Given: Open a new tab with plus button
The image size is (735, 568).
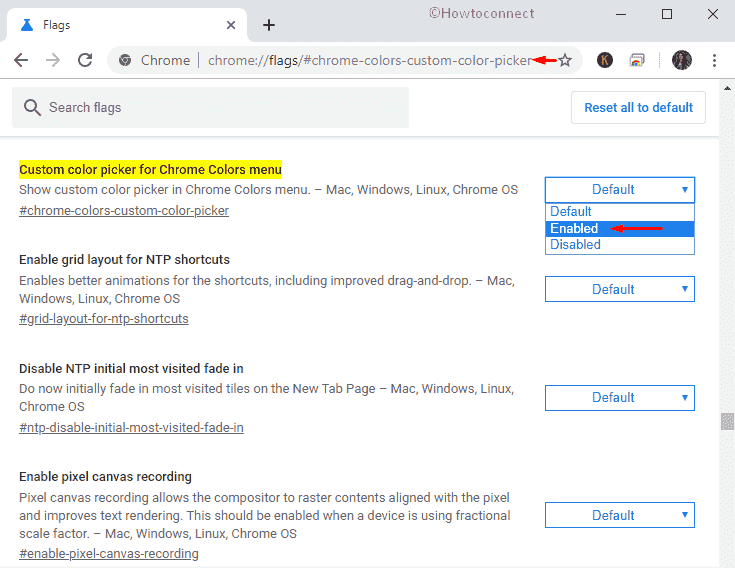Looking at the screenshot, I should click(x=269, y=25).
